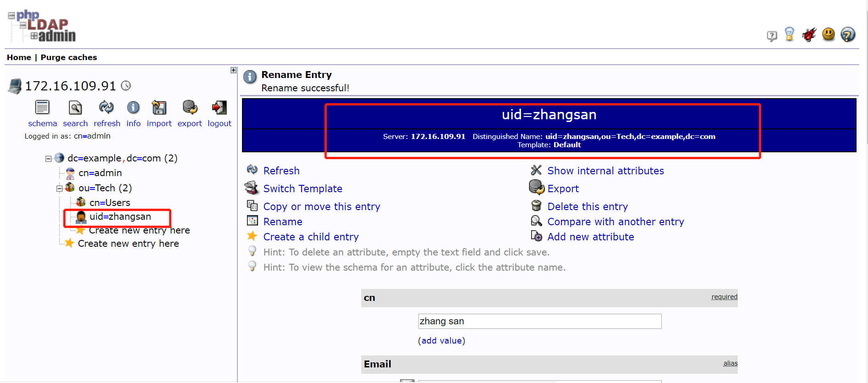
Task: Open the import icon
Action: 159,107
